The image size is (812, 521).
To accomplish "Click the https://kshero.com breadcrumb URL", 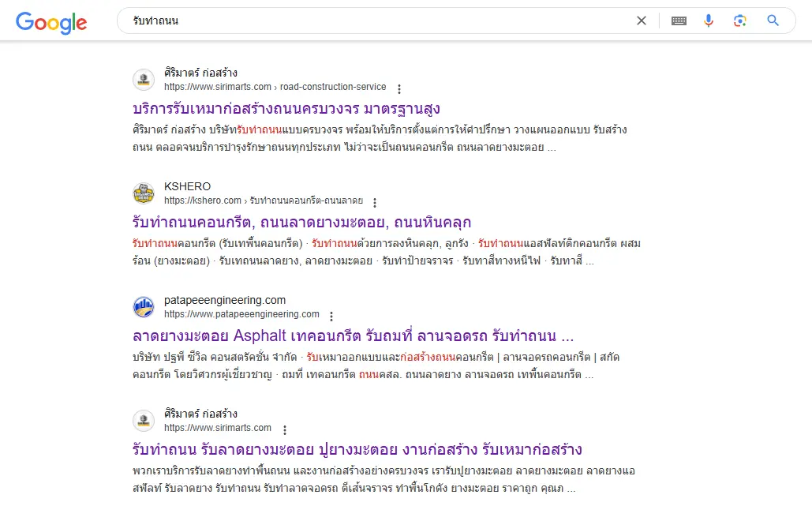I will [264, 201].
